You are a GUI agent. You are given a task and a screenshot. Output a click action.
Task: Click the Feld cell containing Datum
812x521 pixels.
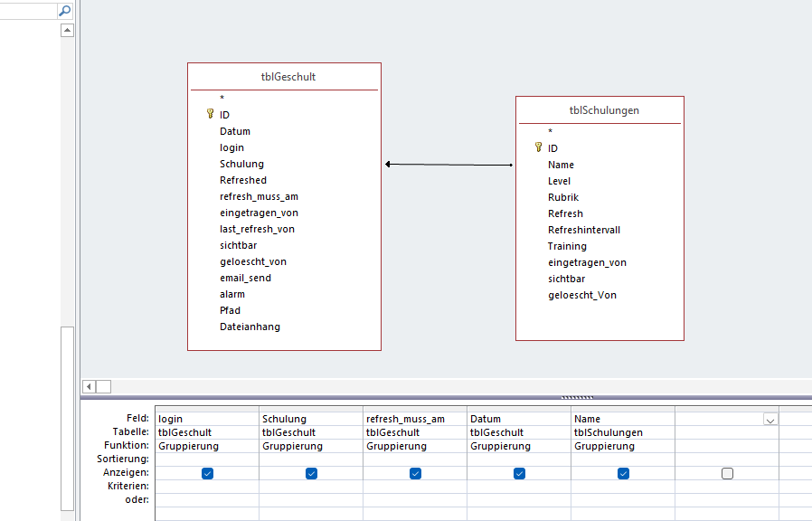coord(519,419)
